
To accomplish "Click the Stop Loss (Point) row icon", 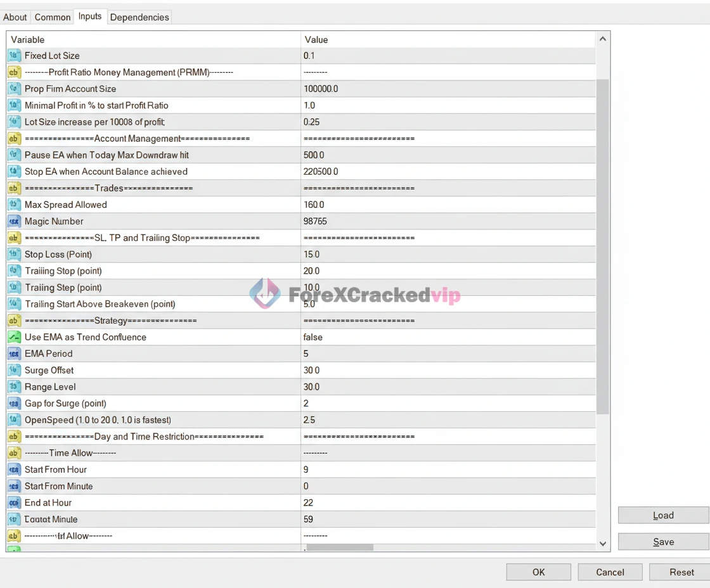I will click(14, 254).
